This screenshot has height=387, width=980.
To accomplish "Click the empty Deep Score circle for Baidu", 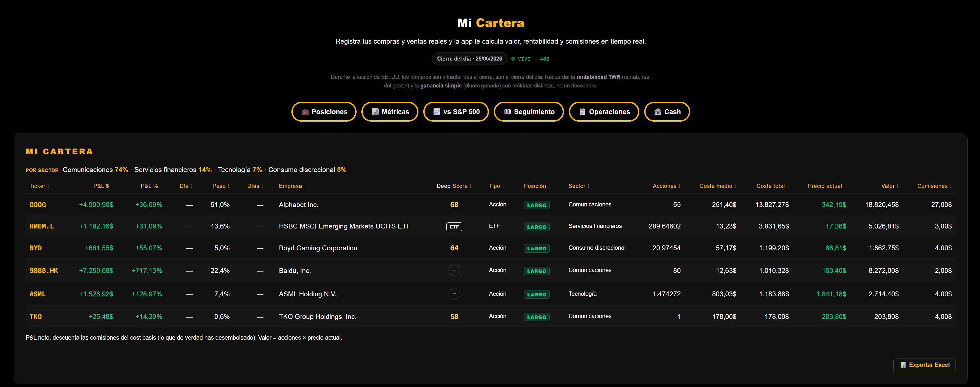I will click(454, 270).
